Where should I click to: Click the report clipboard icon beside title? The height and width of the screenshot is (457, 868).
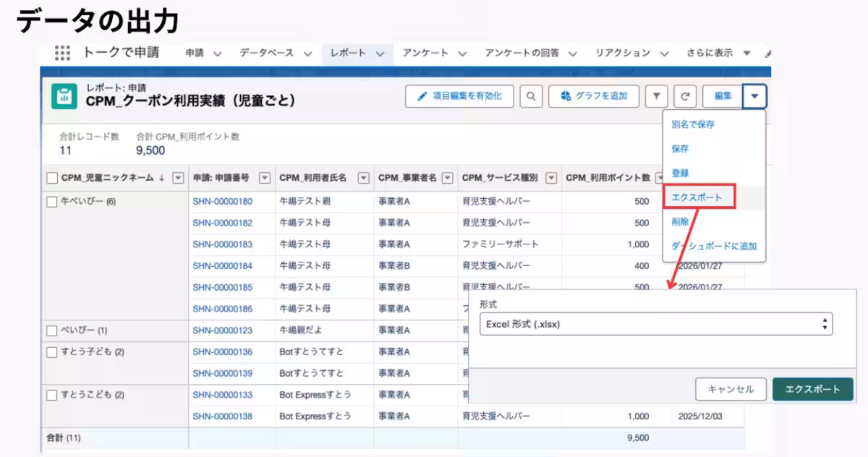64,96
